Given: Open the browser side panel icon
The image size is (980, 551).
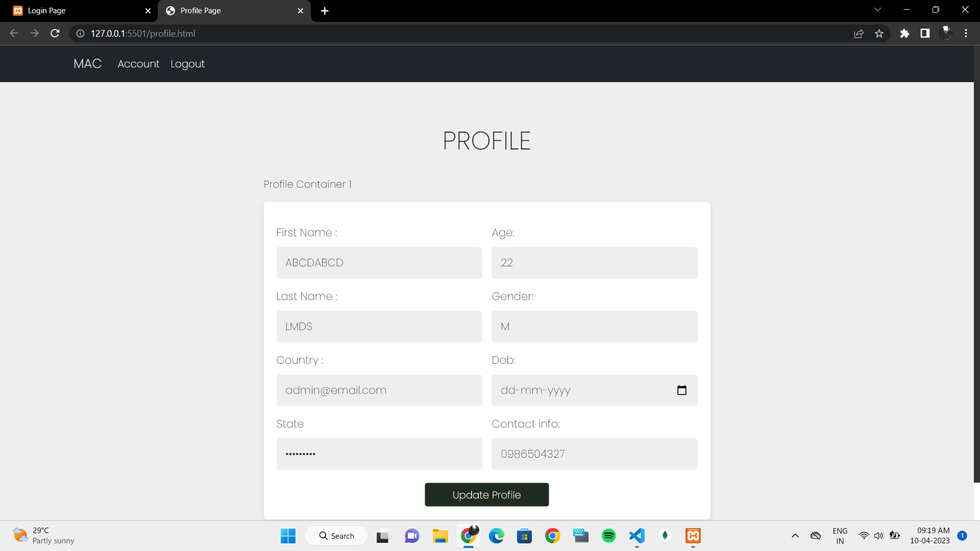Looking at the screenshot, I should point(925,33).
